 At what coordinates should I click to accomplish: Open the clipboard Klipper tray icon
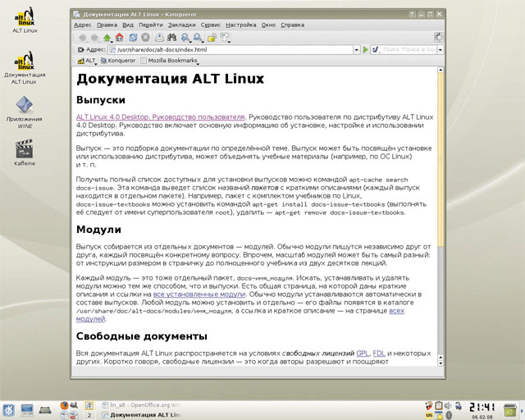pyautogui.click(x=439, y=405)
